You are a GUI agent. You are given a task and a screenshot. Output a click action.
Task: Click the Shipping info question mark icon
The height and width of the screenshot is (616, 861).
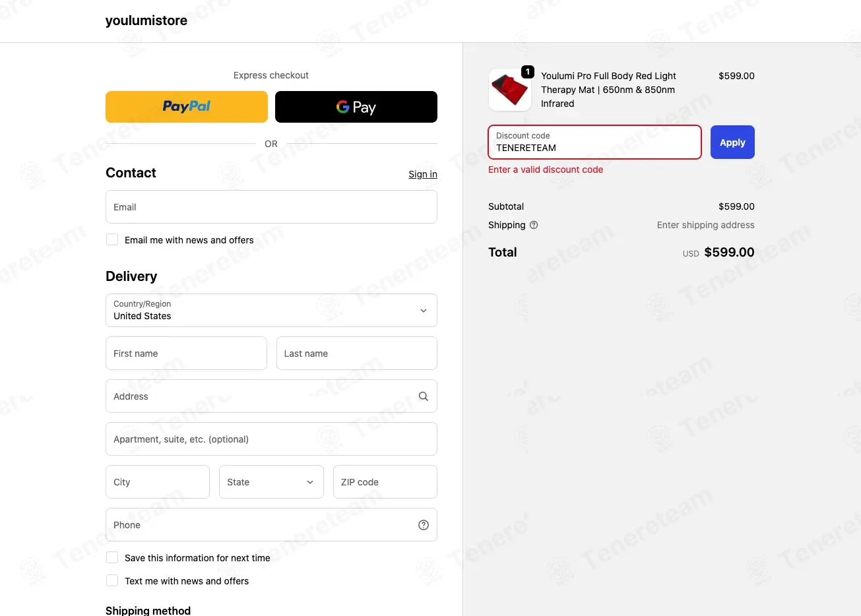pyautogui.click(x=534, y=225)
